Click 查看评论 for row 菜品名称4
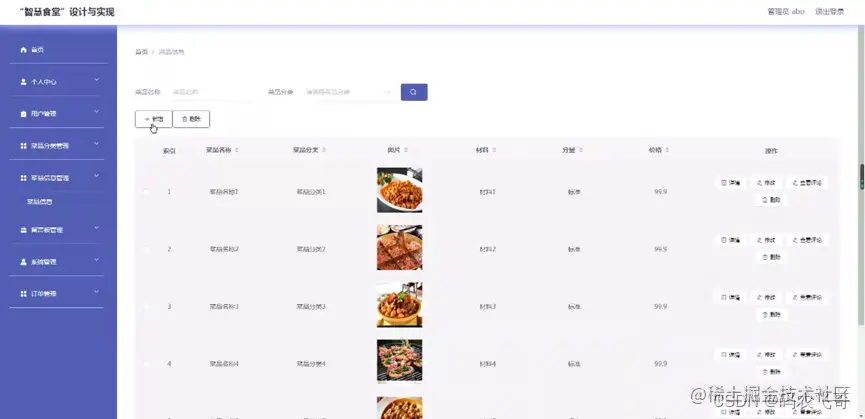Image resolution: width=865 pixels, height=419 pixels. [x=807, y=354]
